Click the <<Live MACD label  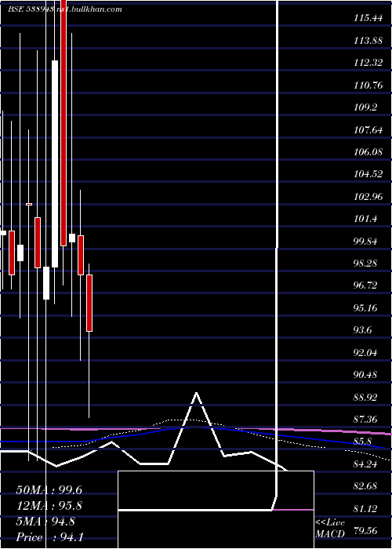tap(330, 529)
